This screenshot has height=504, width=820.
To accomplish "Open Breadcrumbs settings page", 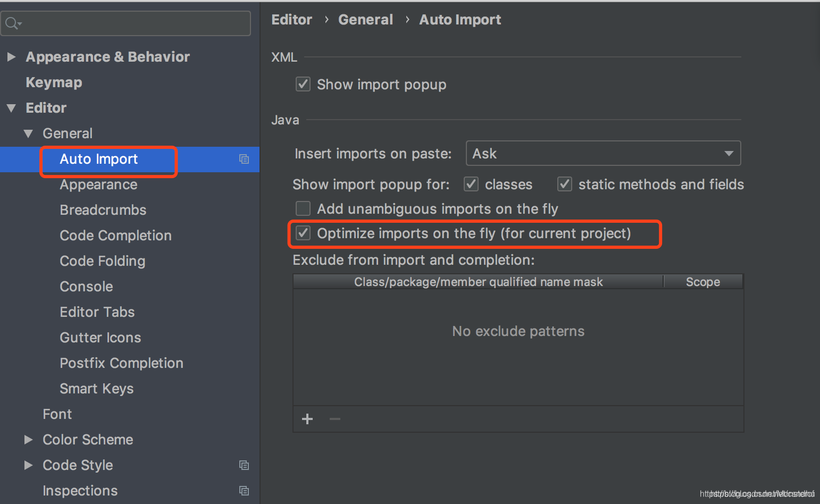I will click(103, 210).
